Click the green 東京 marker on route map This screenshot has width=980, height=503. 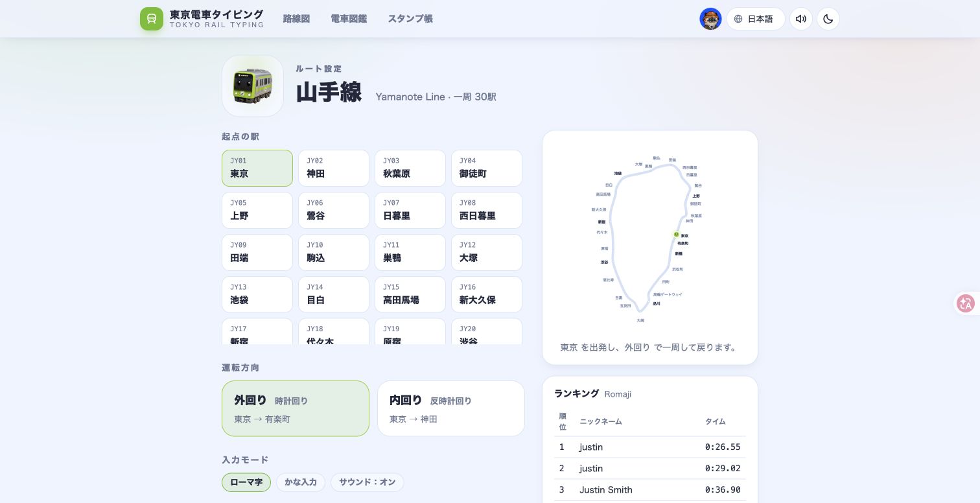676,235
